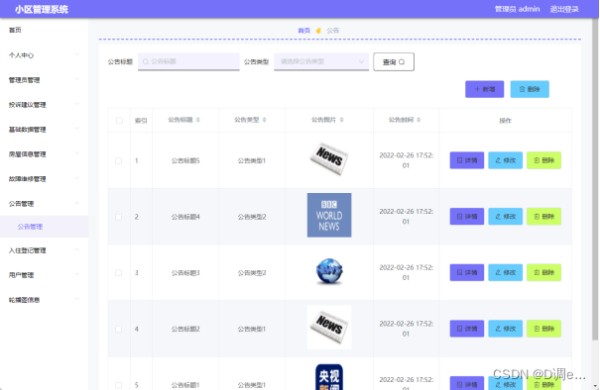
Task: Check the checkbox for row 1
Action: point(119,161)
